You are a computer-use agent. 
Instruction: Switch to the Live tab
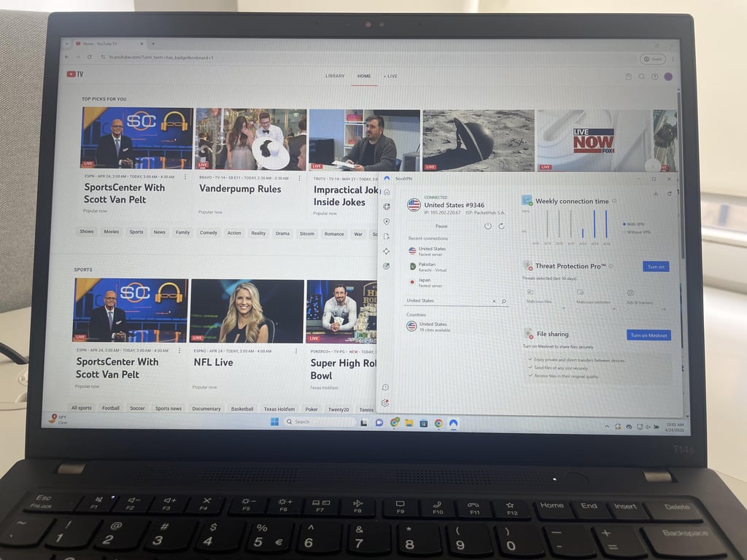(391, 76)
